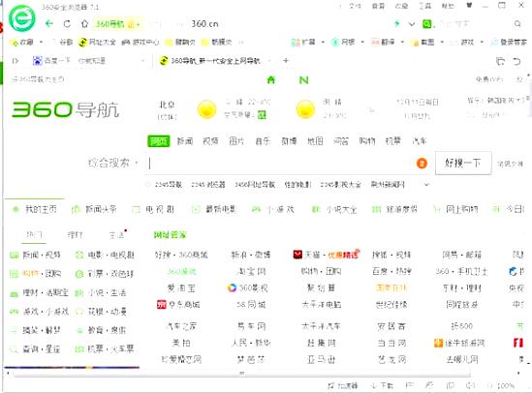Click tomorrow's sun weather icon
The width and height of the screenshot is (532, 393).
(x=305, y=109)
